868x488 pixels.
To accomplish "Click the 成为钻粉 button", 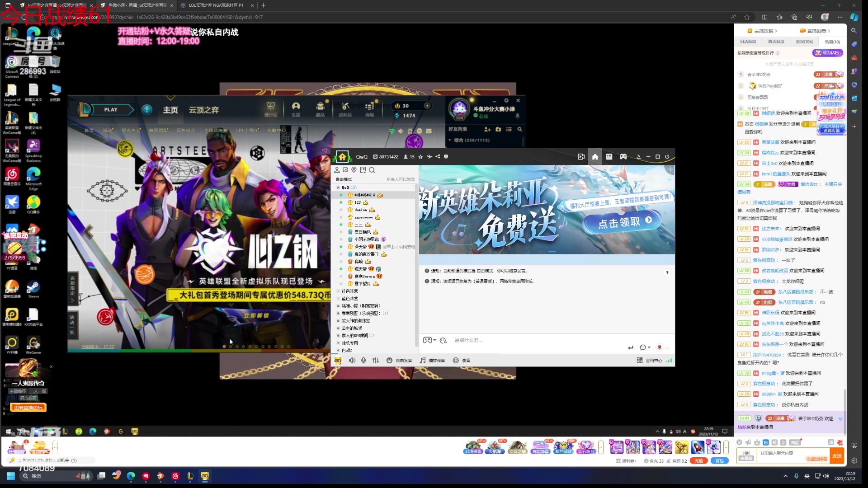I will click(828, 53).
